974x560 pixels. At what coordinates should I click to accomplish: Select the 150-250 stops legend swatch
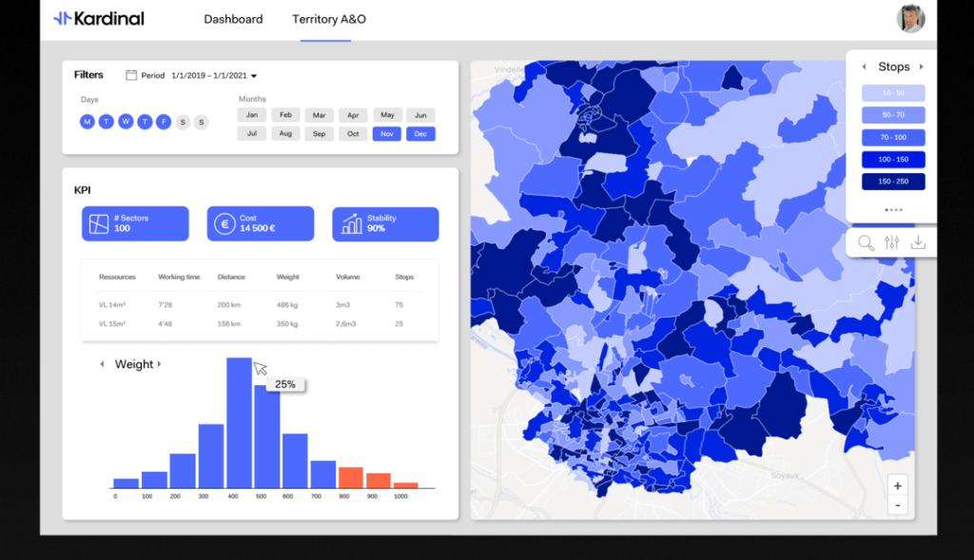[x=892, y=181]
